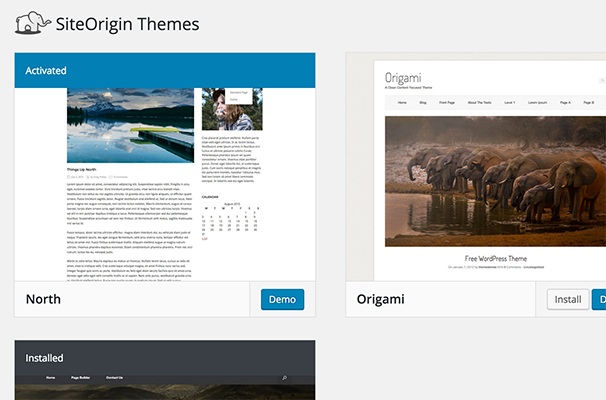
Task: Click the Activated banner on North theme
Action: (x=165, y=70)
